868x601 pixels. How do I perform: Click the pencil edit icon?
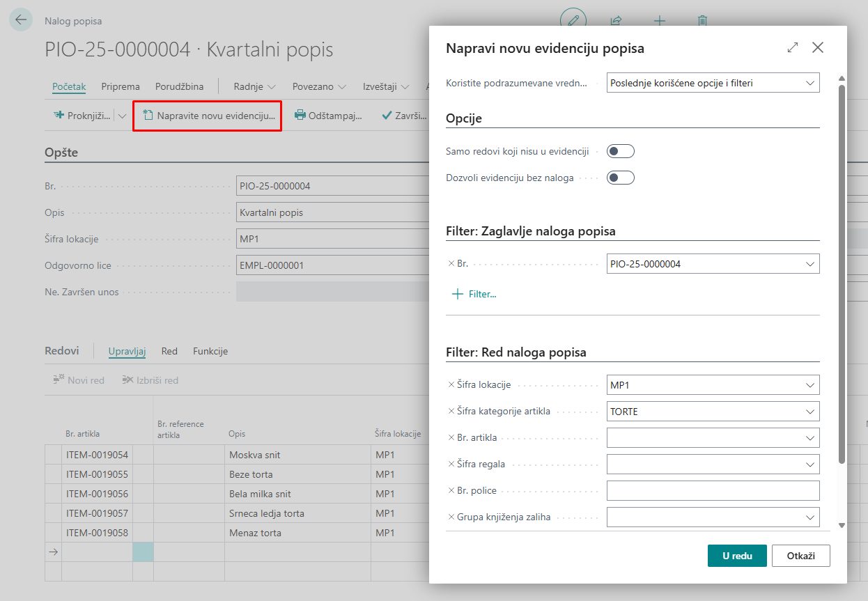[x=573, y=20]
